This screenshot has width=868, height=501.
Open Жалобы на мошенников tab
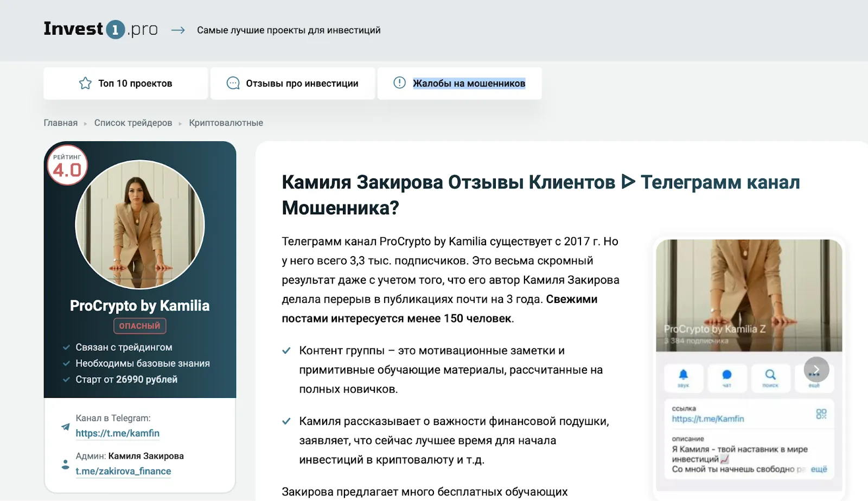point(459,83)
